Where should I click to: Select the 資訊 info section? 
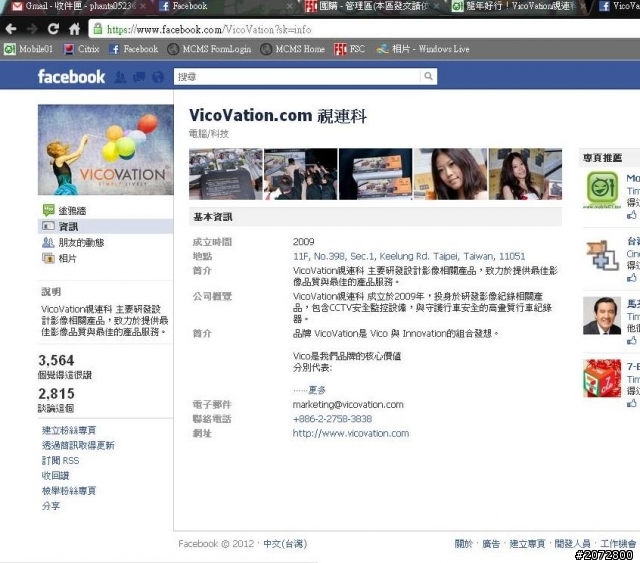tap(105, 227)
